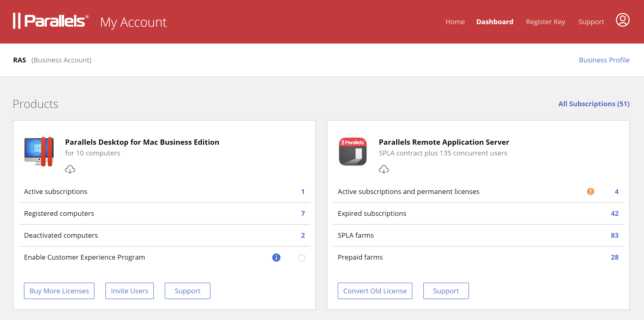Viewport: 644px width, 320px height.
Task: Click the Parallels Desktop for Mac product icon
Action: point(39,152)
